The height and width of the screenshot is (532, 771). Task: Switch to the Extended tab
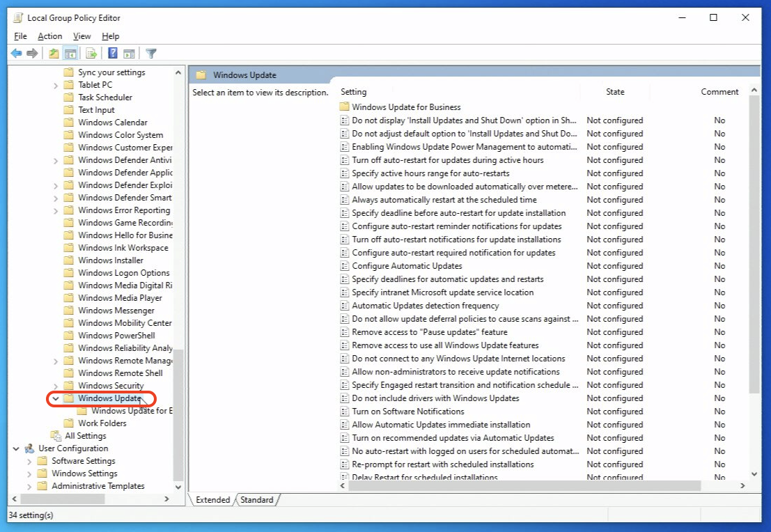[212, 499]
